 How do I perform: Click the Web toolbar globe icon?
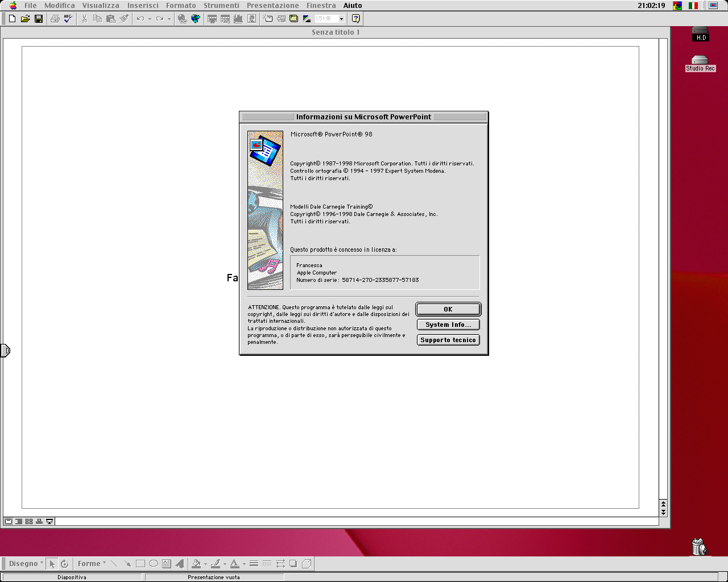tap(196, 19)
